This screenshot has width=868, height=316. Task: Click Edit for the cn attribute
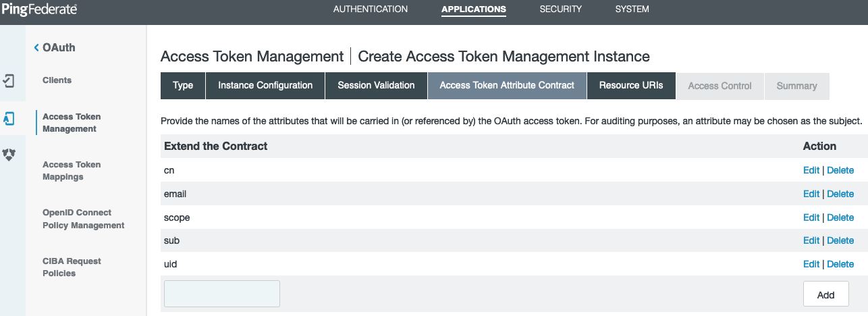tap(811, 170)
